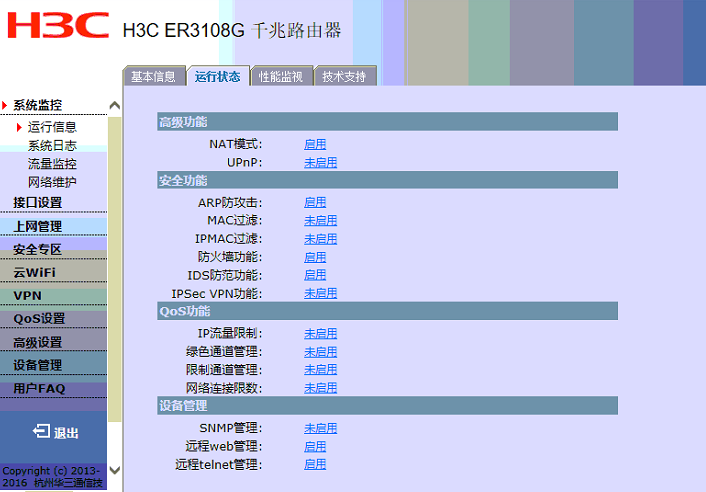Click the 高级功能 section header
This screenshot has height=492, width=706.
pyautogui.click(x=387, y=122)
